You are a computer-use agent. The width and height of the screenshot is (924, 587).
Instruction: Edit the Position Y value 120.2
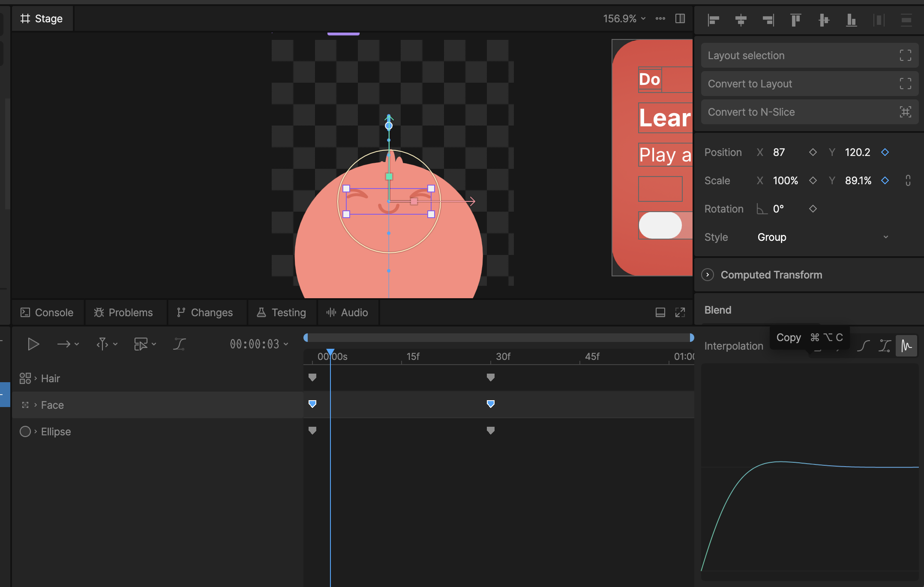pyautogui.click(x=858, y=152)
